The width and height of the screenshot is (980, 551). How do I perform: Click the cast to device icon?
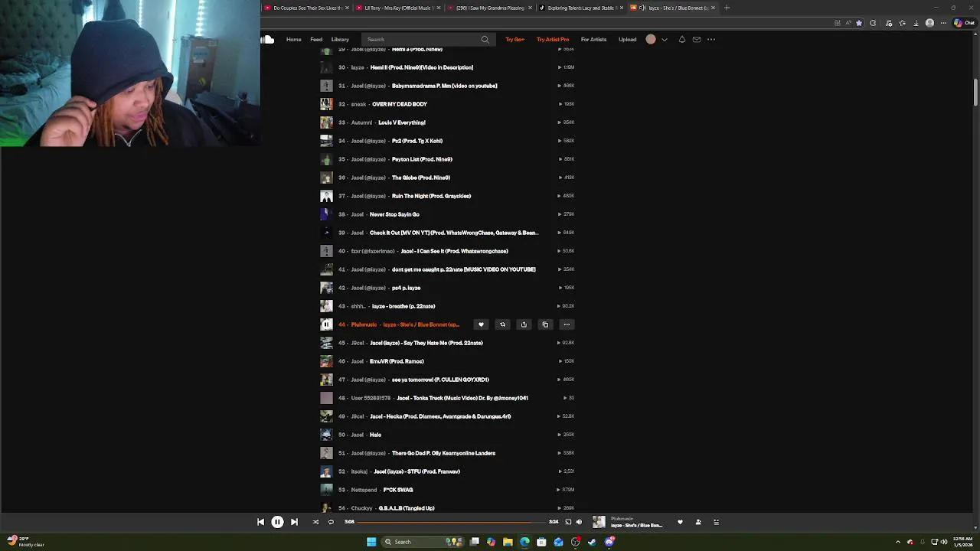click(x=567, y=522)
